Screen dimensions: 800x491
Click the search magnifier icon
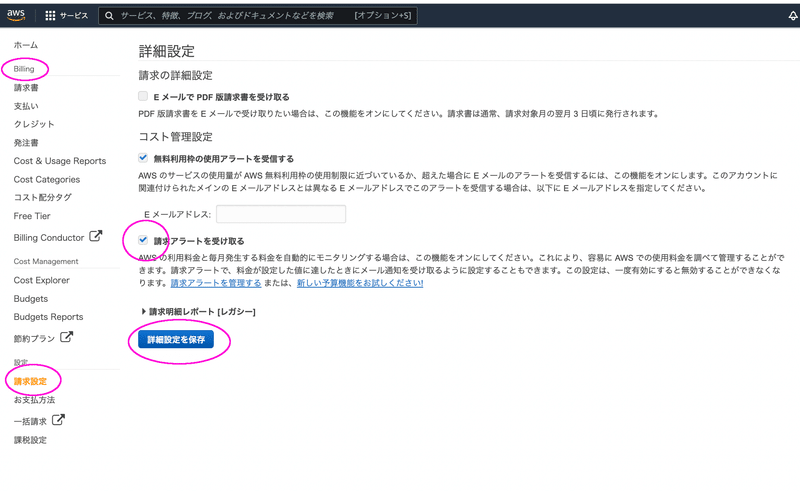pos(109,16)
